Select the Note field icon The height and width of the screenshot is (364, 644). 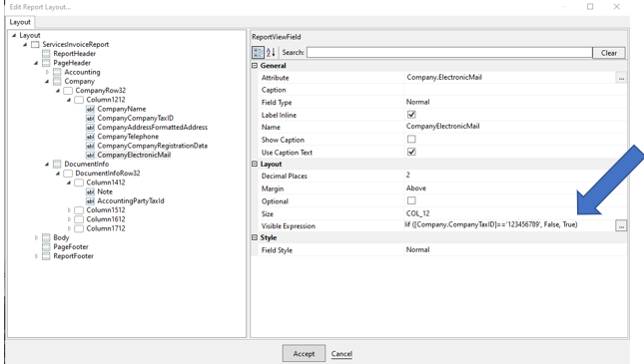[90, 191]
